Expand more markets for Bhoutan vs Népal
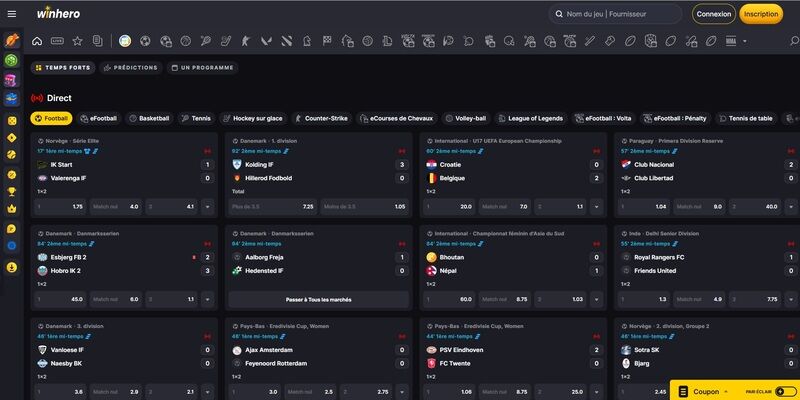This screenshot has width=800, height=400. click(596, 299)
